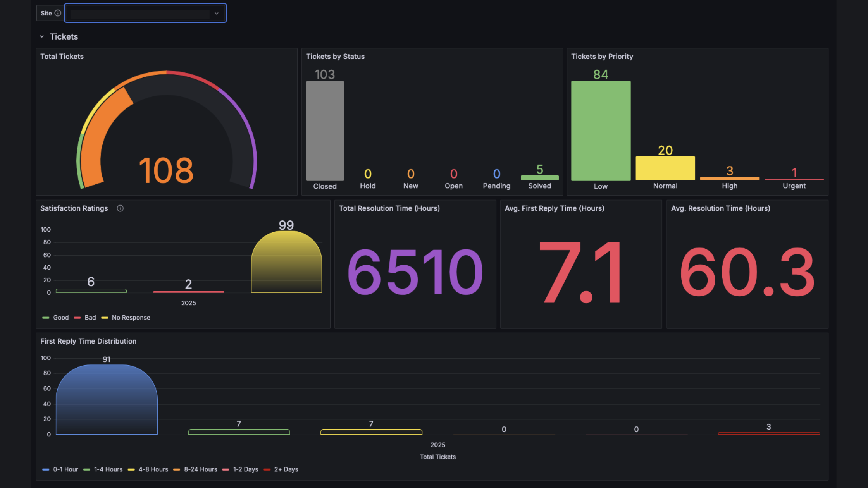This screenshot has width=868, height=488.
Task: Click the First Reply Time Distribution title
Action: coord(88,341)
